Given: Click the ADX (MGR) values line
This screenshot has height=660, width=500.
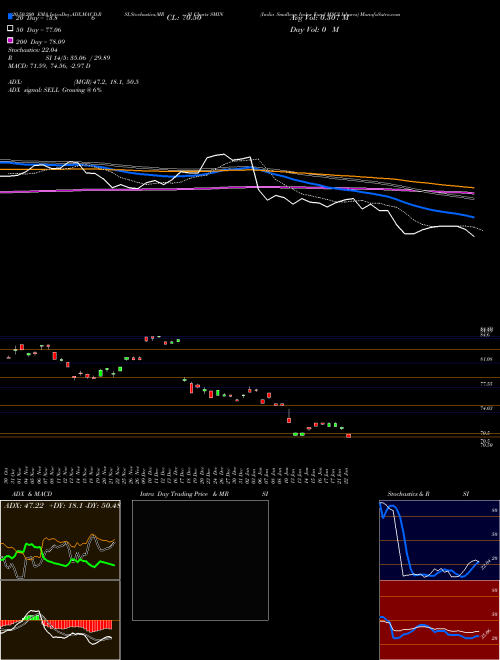Looking at the screenshot, I should click(x=73, y=82).
